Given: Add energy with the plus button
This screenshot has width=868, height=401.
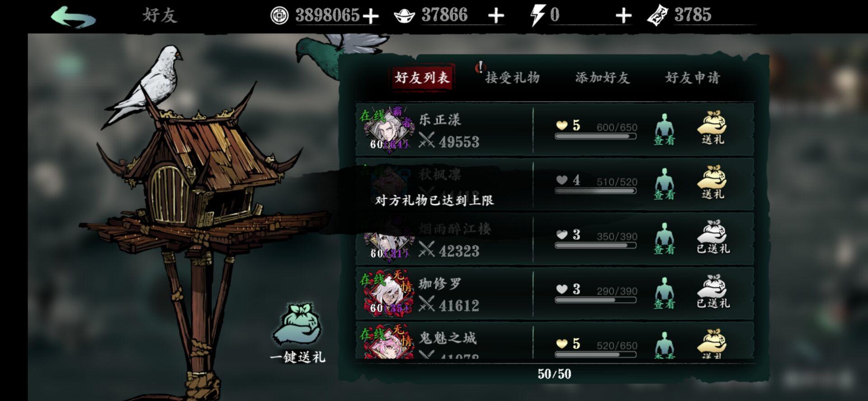Looking at the screenshot, I should click(x=623, y=16).
